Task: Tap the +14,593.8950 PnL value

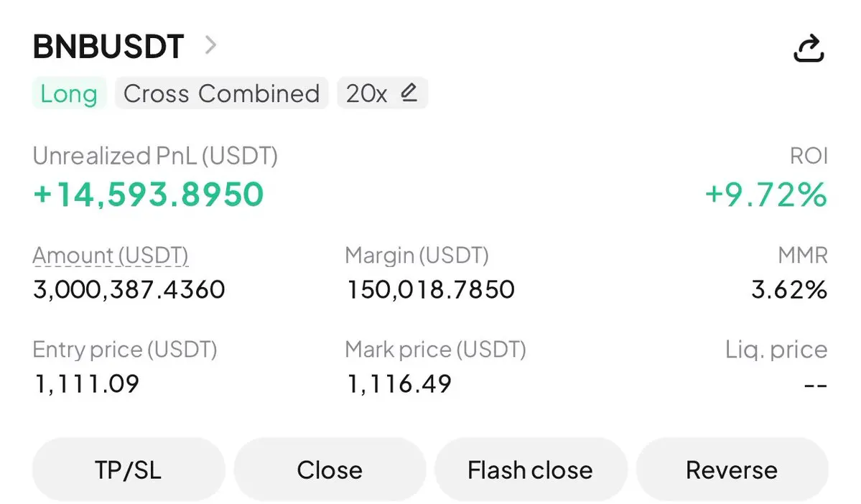Action: click(x=149, y=195)
